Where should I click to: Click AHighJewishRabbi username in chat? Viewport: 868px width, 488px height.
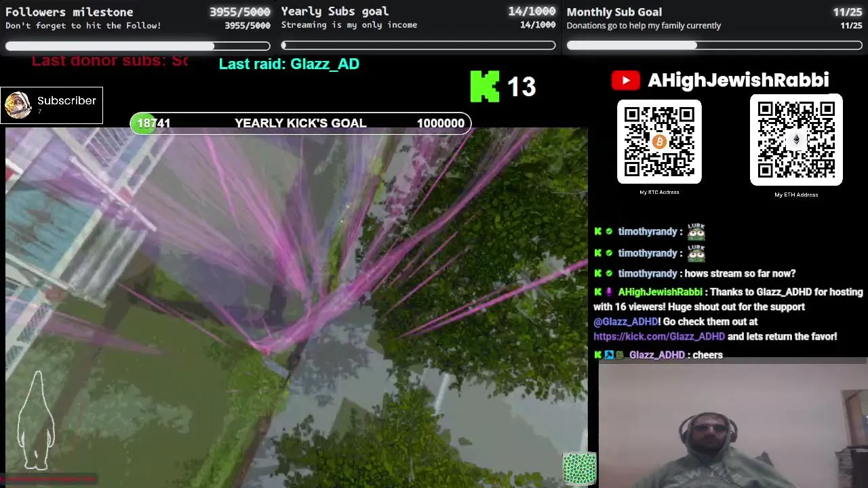660,292
